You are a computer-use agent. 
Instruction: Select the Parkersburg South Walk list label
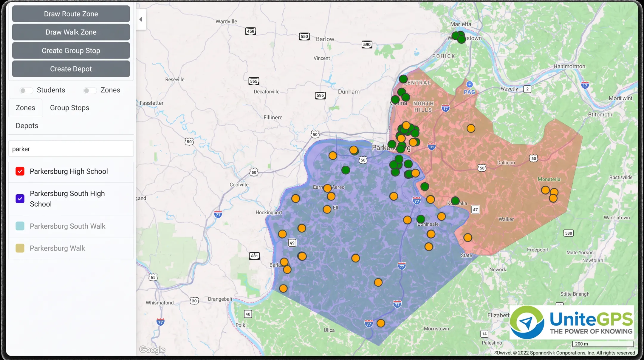click(x=68, y=226)
